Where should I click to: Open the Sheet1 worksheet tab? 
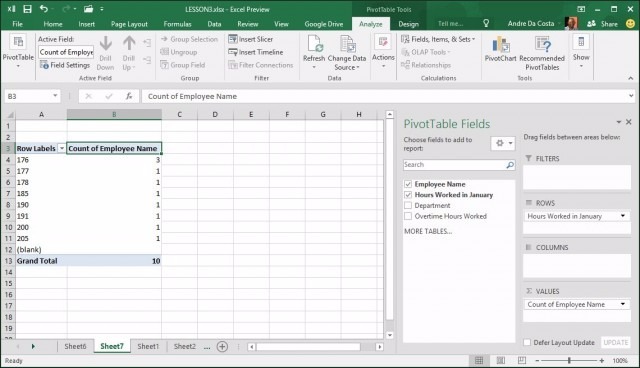click(148, 346)
